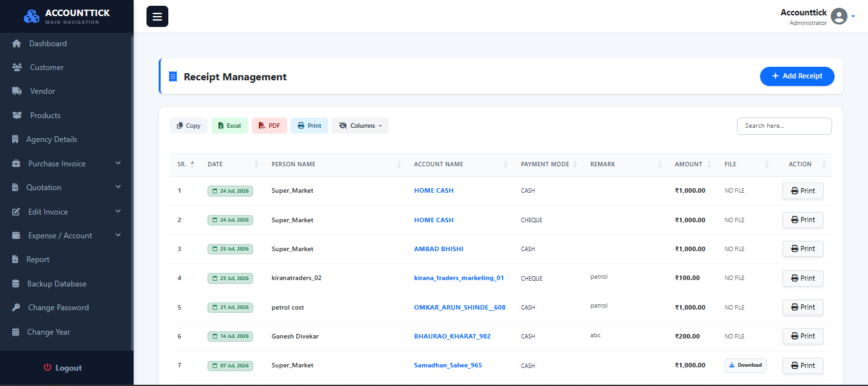Sort table by Remark column
Image resolution: width=868 pixels, height=386 pixels.
[625, 164]
